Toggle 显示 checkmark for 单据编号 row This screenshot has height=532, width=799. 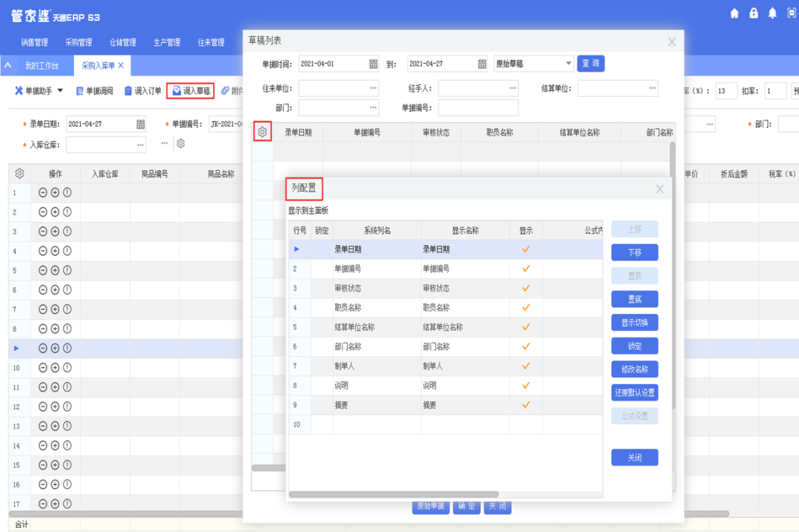click(x=526, y=269)
